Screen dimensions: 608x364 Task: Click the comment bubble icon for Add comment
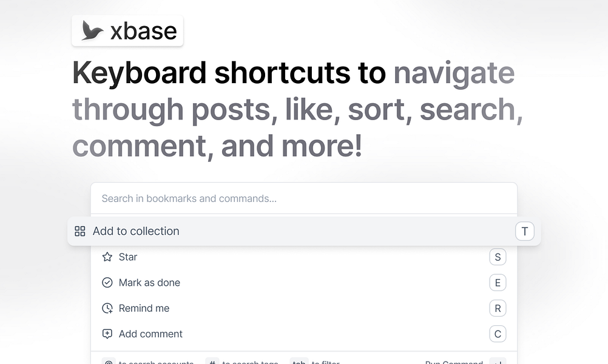[107, 334]
